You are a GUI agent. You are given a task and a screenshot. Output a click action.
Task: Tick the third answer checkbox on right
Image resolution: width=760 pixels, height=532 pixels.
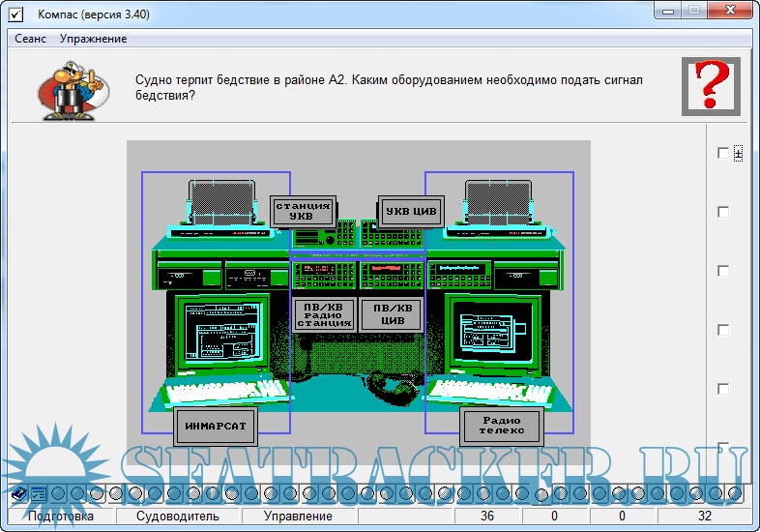coord(723,271)
